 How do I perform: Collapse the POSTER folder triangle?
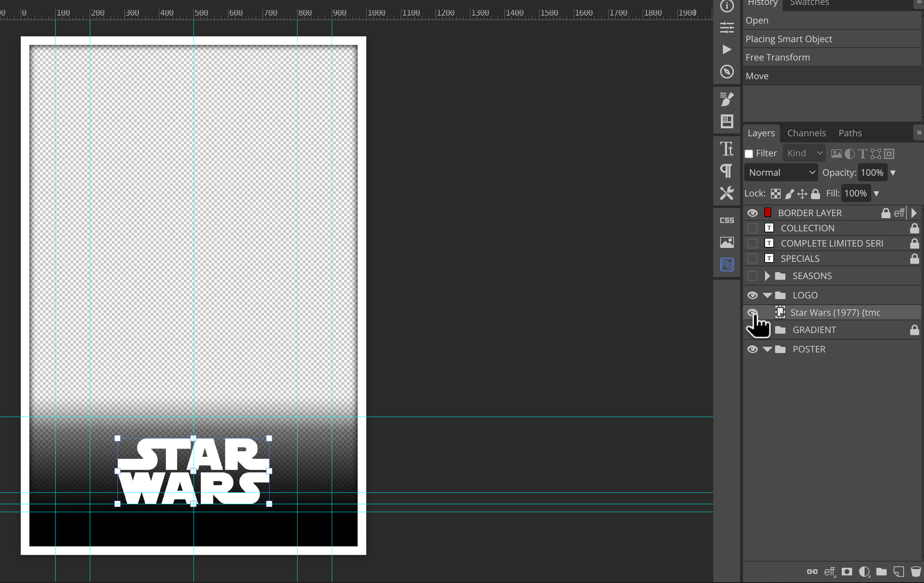767,349
